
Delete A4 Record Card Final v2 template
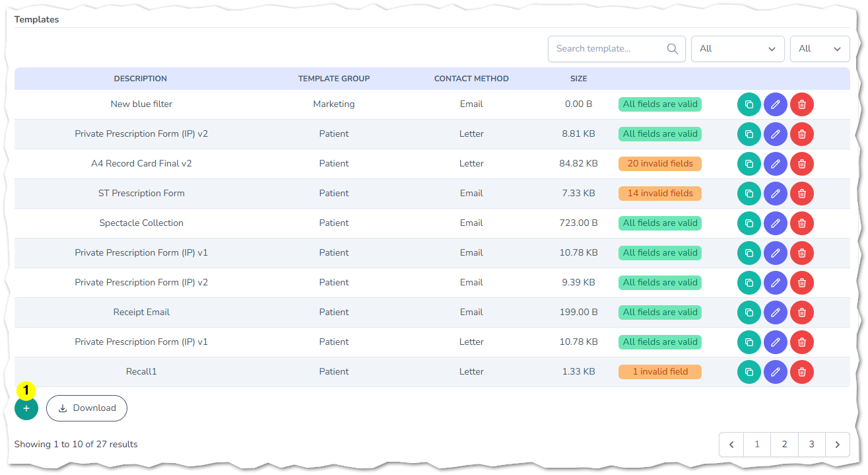click(802, 164)
